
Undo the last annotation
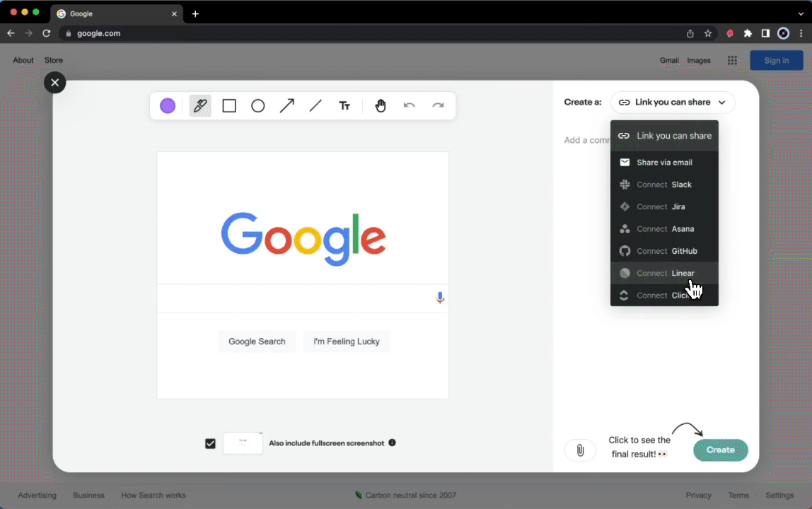pos(410,106)
